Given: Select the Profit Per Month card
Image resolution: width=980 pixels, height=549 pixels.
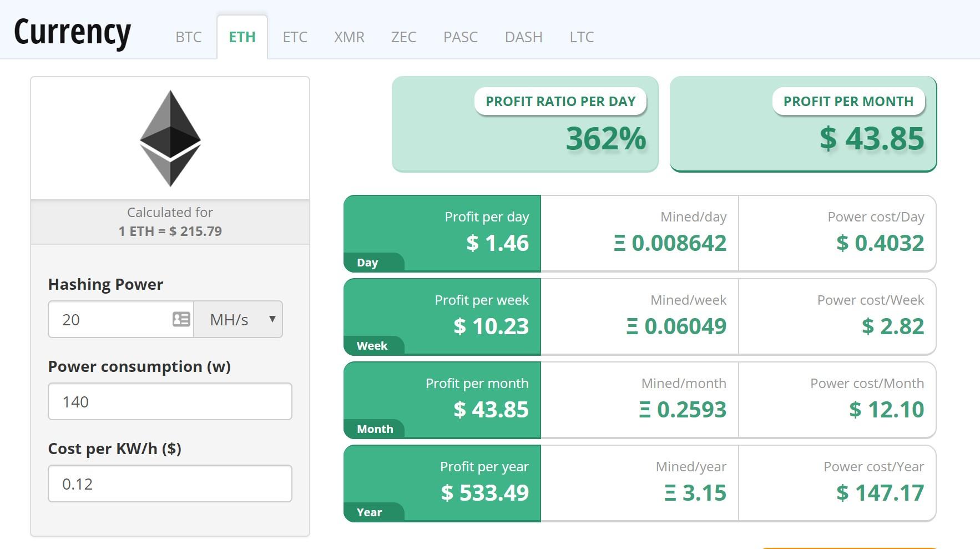Looking at the screenshot, I should click(803, 124).
